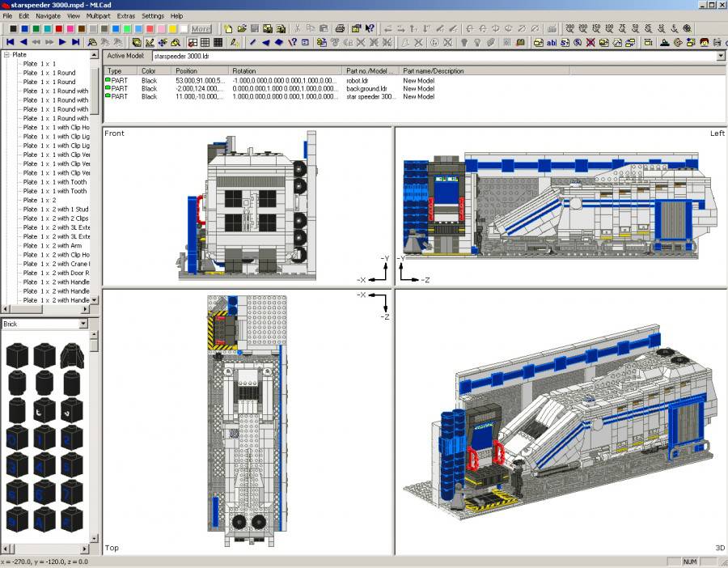Viewport: 728px width, 568px height.
Task: Add a quad primitive with the diamond icon
Action: coord(279,42)
